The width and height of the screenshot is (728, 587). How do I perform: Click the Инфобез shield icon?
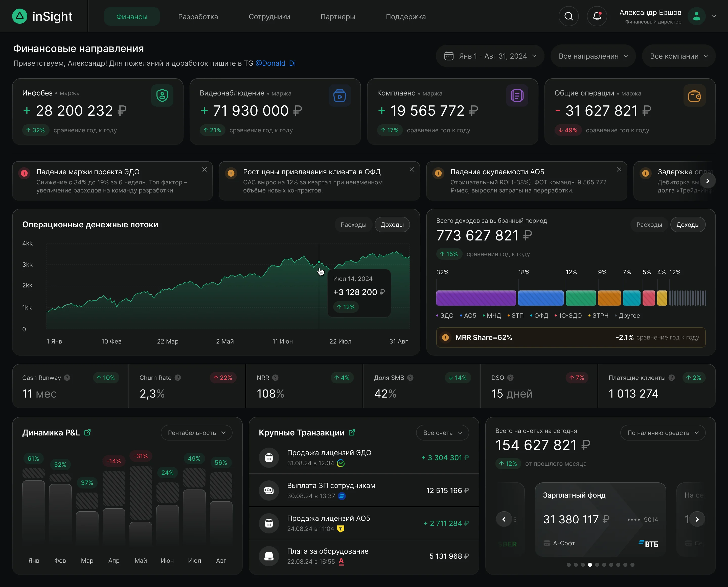click(162, 95)
